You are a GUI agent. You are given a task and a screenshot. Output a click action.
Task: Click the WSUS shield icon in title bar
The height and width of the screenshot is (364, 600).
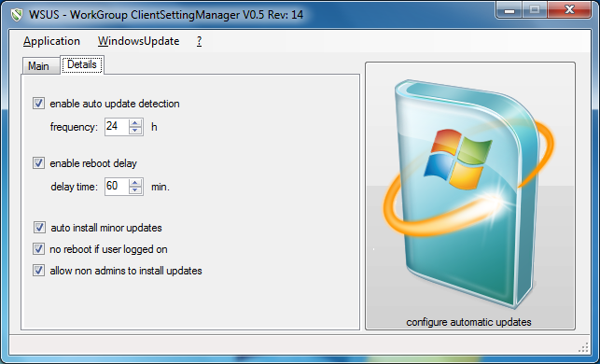(x=16, y=15)
